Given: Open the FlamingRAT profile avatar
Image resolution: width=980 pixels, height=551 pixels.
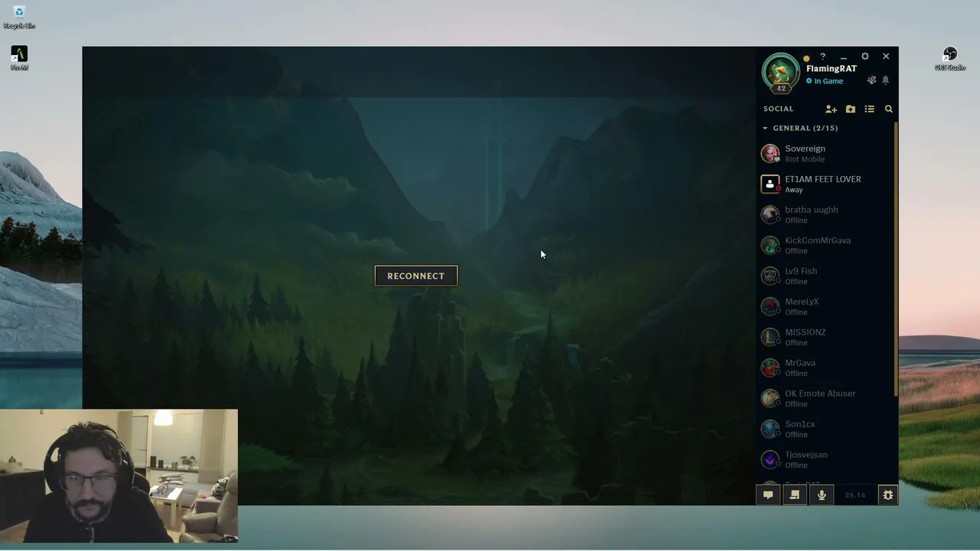Looking at the screenshot, I should click(781, 71).
